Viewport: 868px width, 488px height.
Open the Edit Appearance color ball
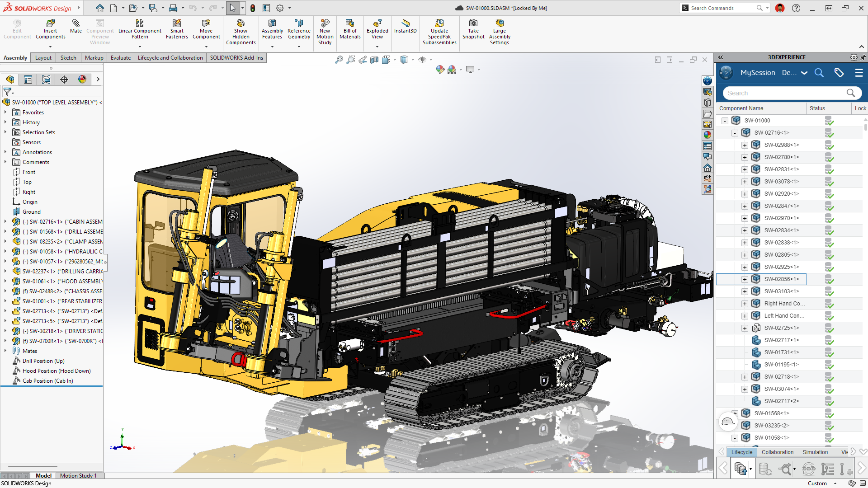point(440,70)
